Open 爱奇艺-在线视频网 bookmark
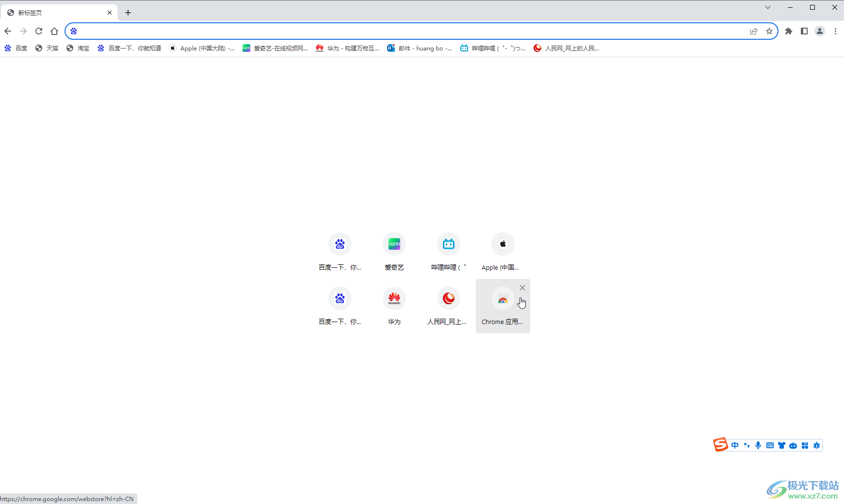The width and height of the screenshot is (844, 504). (x=276, y=48)
